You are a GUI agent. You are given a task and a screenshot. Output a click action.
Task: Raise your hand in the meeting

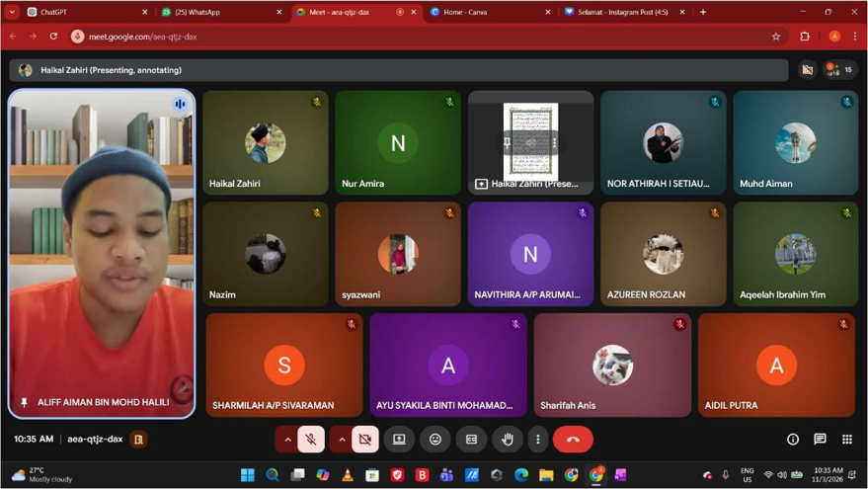508,440
